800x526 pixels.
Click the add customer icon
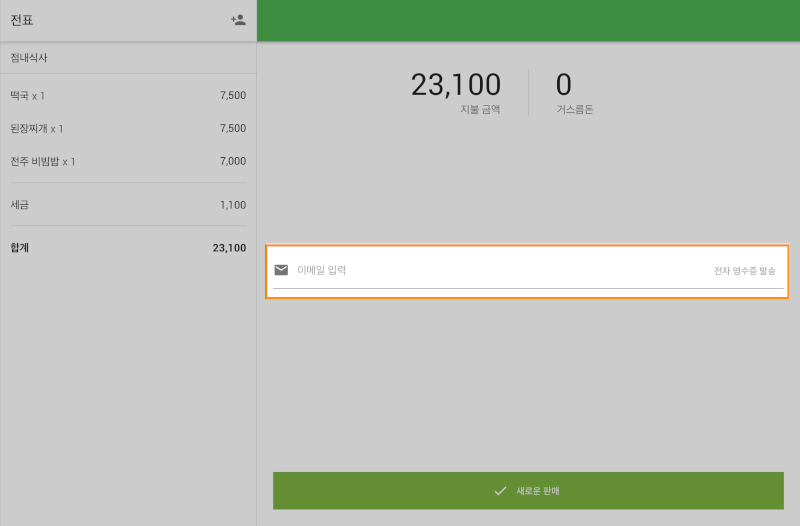pos(238,20)
